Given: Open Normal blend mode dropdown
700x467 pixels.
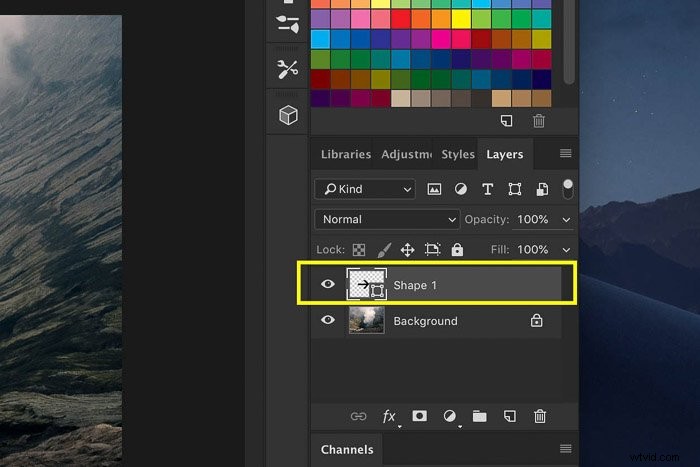Looking at the screenshot, I should pos(387,220).
